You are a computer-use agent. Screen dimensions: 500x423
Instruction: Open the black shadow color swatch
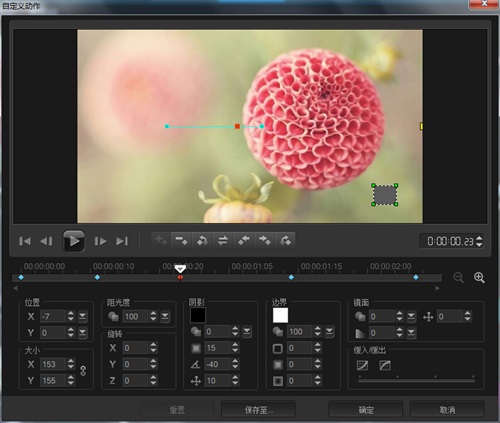(198, 315)
